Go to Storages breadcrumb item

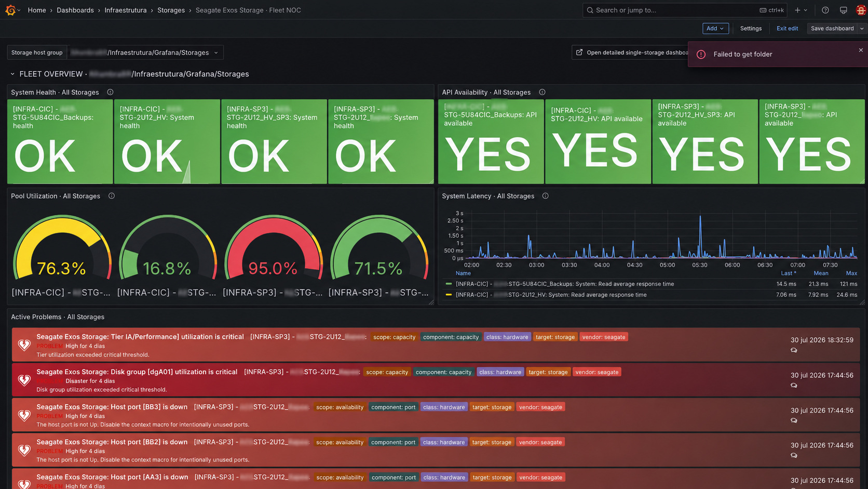click(171, 10)
